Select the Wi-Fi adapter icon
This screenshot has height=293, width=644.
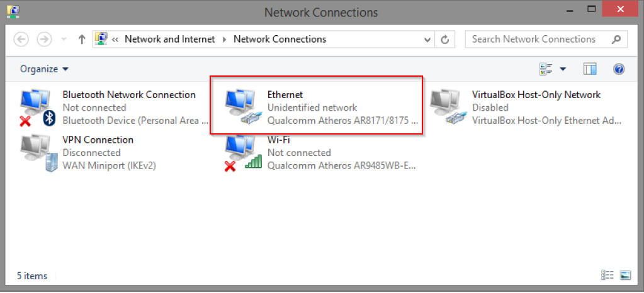click(x=242, y=152)
